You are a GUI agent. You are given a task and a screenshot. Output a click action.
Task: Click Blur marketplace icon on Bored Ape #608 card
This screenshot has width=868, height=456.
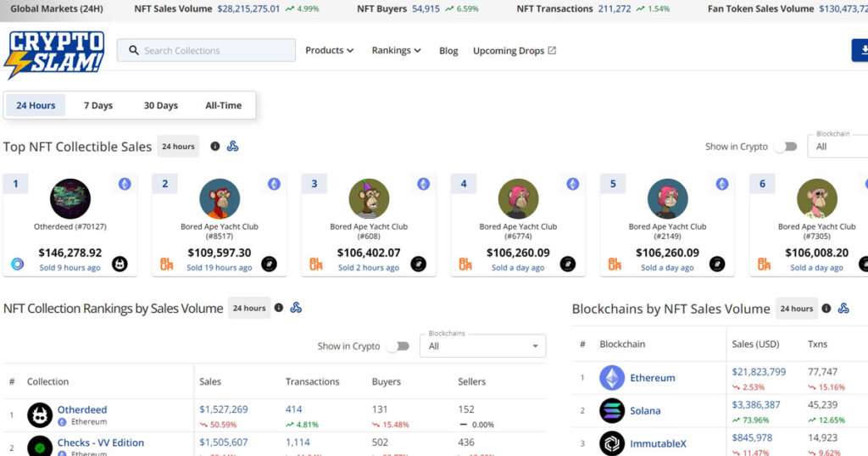tap(316, 264)
